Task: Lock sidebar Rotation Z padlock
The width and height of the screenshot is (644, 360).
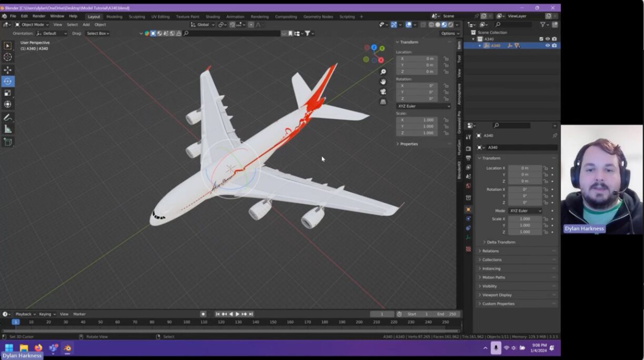Action: tap(446, 98)
